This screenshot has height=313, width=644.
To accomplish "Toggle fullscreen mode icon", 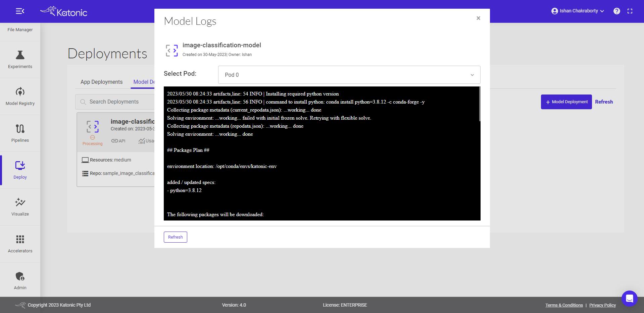I will click(x=630, y=11).
